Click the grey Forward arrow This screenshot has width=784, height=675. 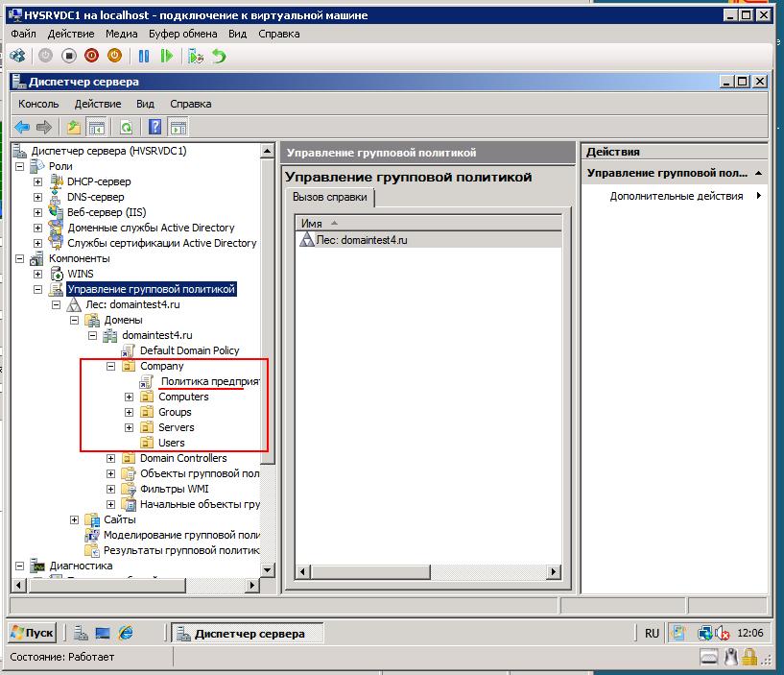coord(44,127)
